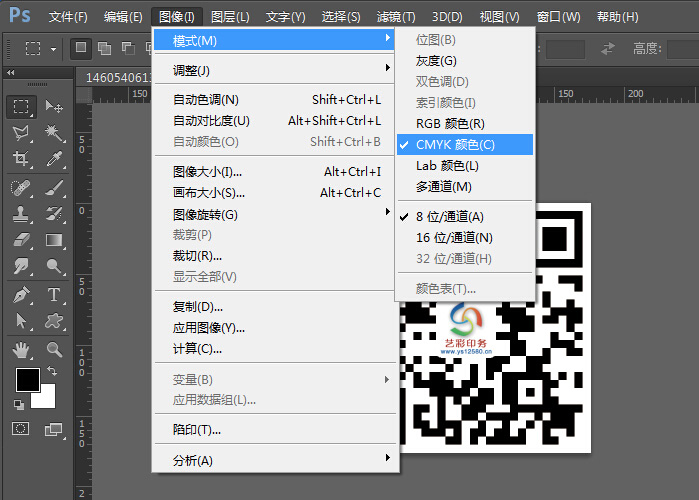Pick the Pen tool
This screenshot has height=500, width=699.
pos(22,294)
